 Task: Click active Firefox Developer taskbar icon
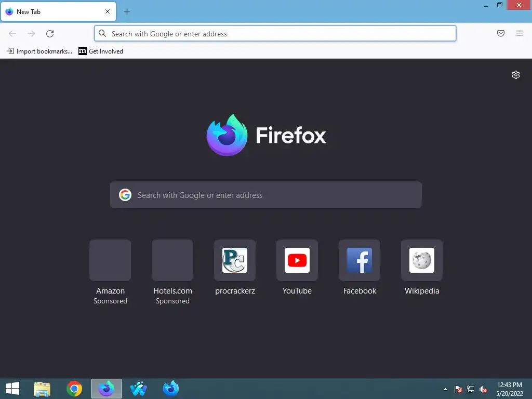(107, 389)
